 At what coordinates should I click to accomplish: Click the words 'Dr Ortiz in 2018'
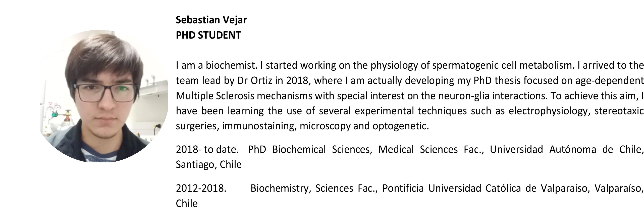(273, 81)
